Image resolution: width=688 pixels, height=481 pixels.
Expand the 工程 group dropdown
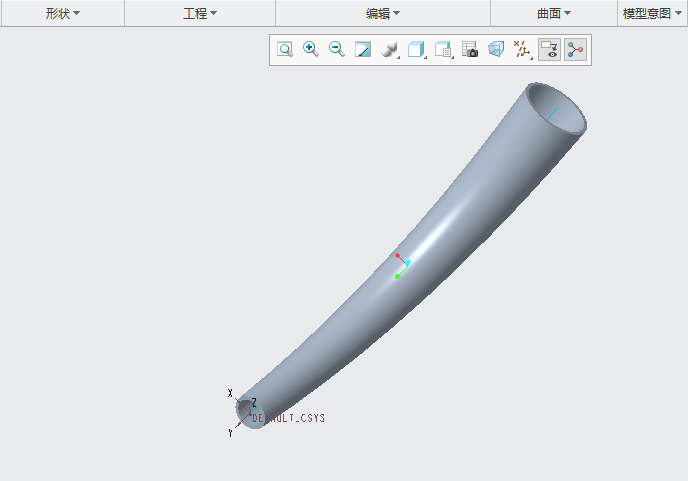[200, 13]
